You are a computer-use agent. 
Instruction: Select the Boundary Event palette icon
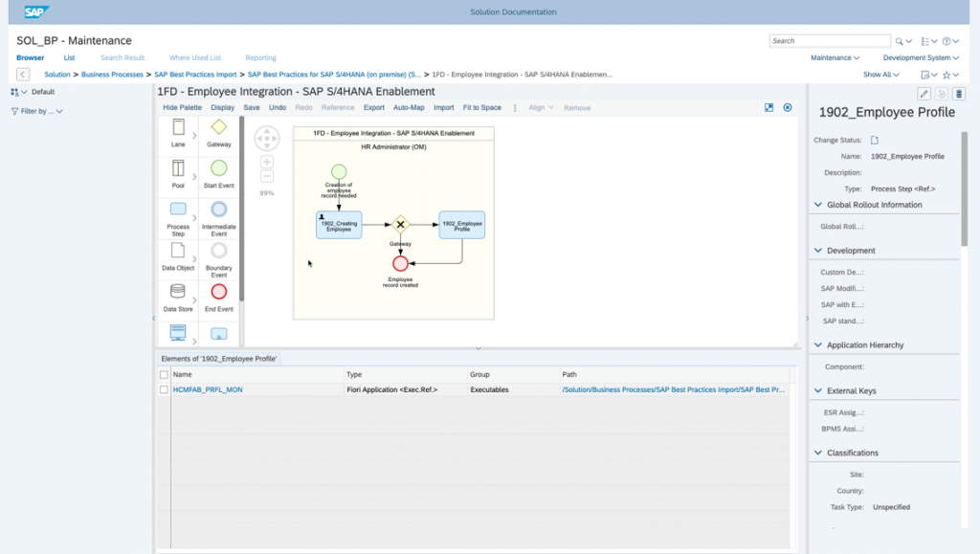(219, 251)
